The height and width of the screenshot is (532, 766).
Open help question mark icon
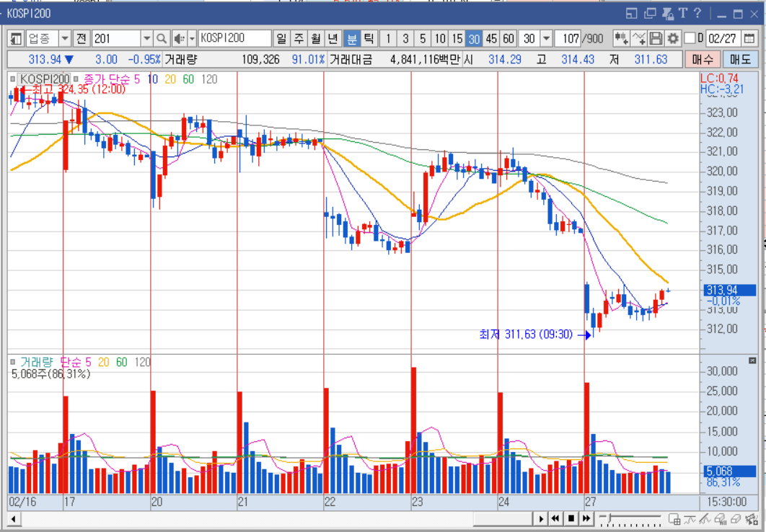[697, 13]
